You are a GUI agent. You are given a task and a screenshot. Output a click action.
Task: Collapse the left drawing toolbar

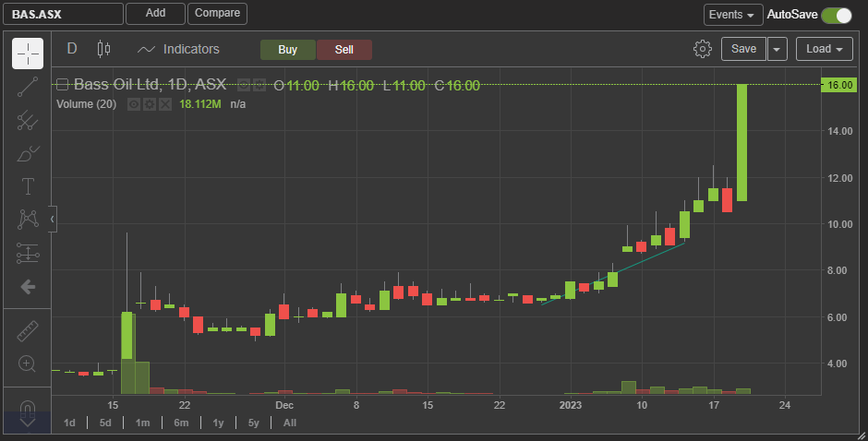52,220
